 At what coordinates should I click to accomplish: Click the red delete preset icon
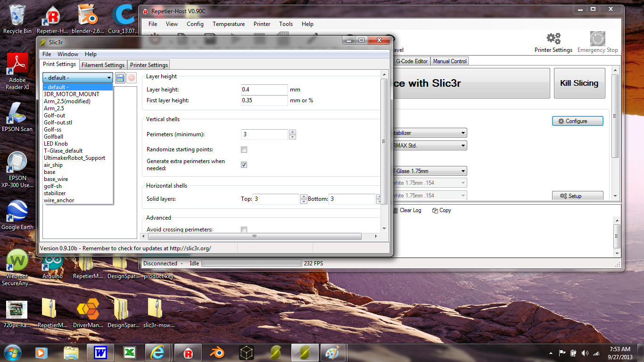pos(132,78)
